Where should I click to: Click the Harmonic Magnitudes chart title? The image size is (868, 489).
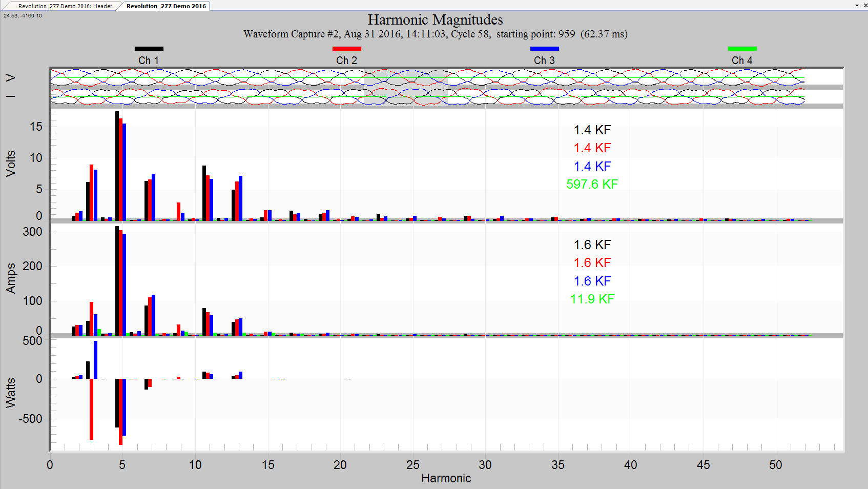(435, 19)
